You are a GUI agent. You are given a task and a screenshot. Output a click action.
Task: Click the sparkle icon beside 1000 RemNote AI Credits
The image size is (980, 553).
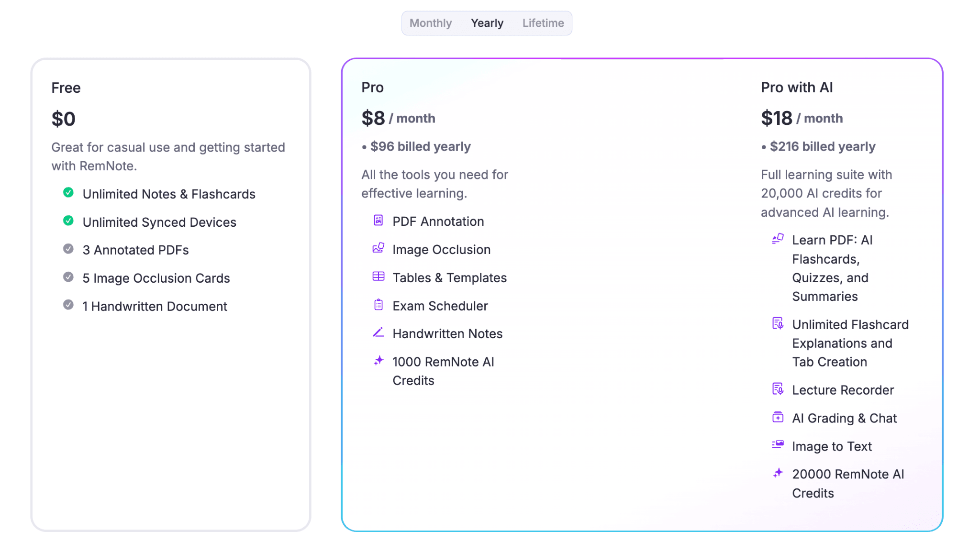pos(379,361)
